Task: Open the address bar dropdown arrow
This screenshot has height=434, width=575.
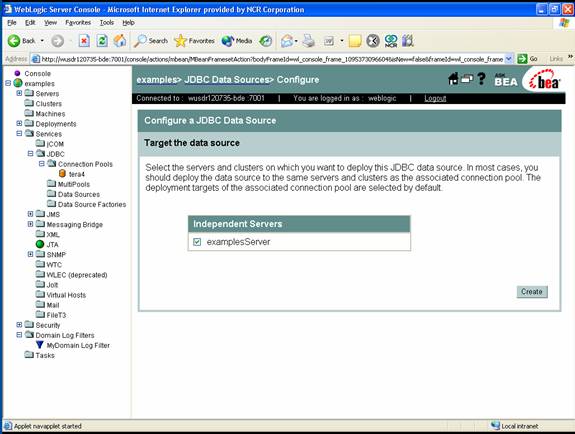Action: (x=509, y=59)
